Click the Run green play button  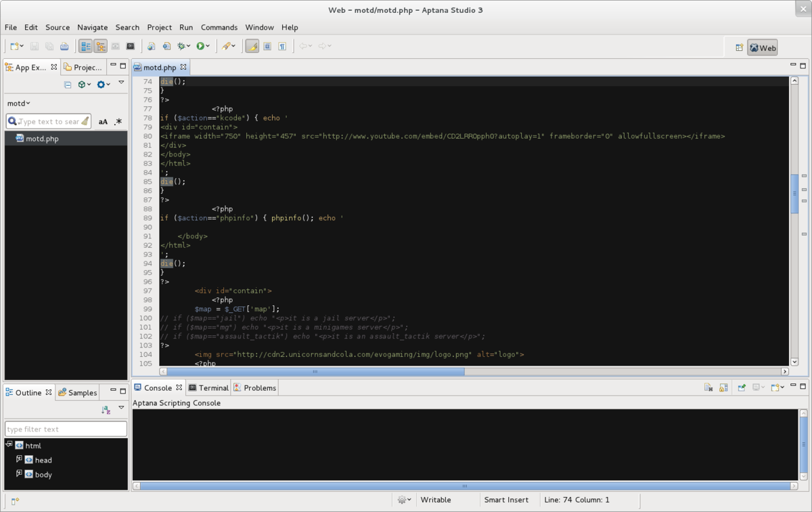point(200,46)
